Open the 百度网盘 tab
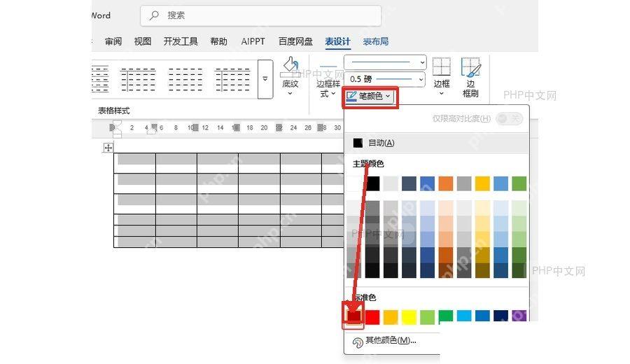Viewport: 630px width, 364px height. [295, 41]
